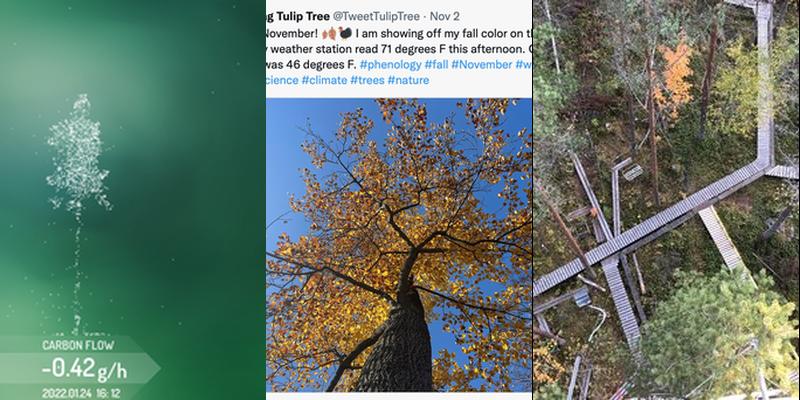Follow the #nature hashtag
This screenshot has height=400, width=800.
coord(408,80)
